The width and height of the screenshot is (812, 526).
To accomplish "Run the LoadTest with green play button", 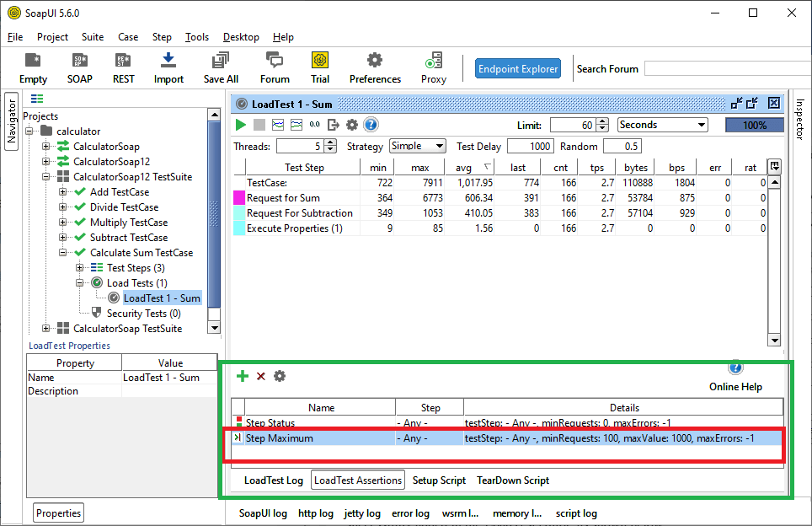I will click(241, 125).
